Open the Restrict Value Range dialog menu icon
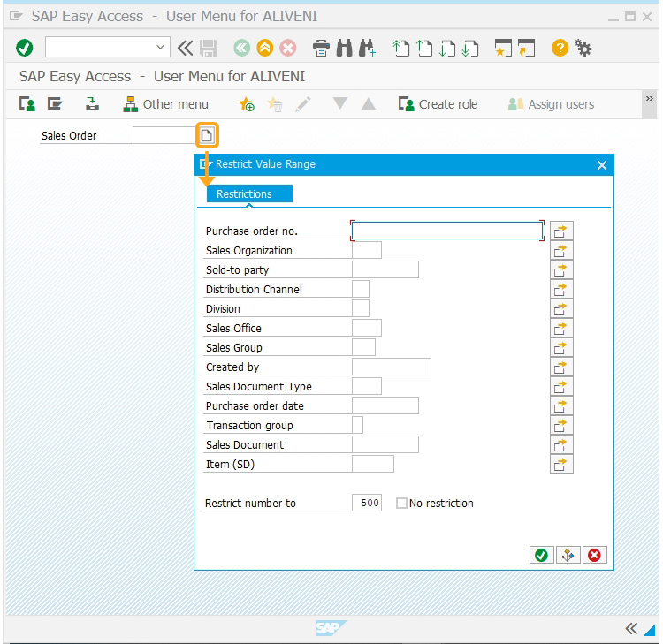This screenshot has width=663, height=644. click(x=205, y=163)
